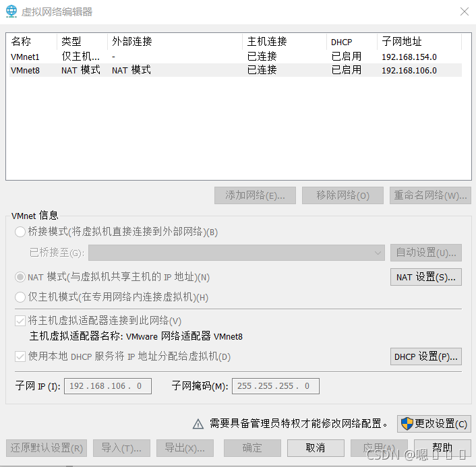Viewport: 476px width, 467px height.
Task: Click the 移除网络(O) button
Action: pos(343,195)
